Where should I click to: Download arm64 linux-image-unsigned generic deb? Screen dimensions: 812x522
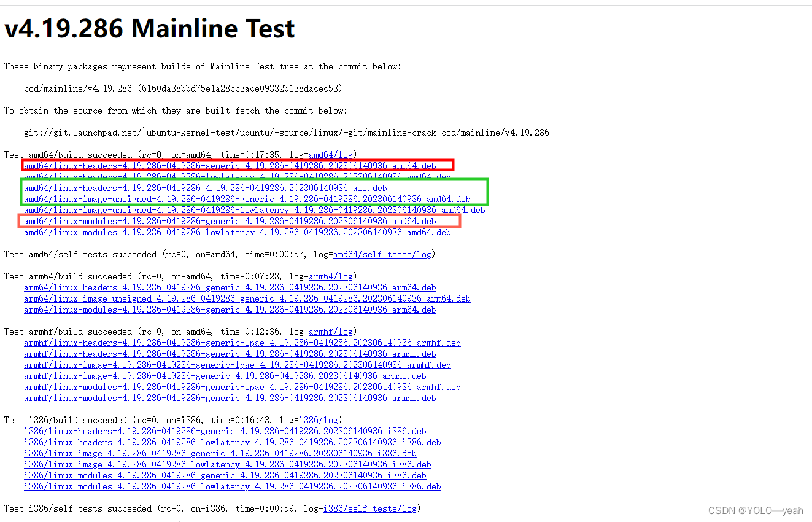pos(247,298)
